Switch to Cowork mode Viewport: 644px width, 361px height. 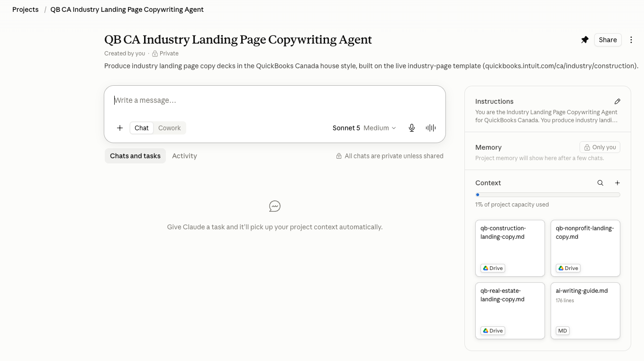[x=170, y=128]
